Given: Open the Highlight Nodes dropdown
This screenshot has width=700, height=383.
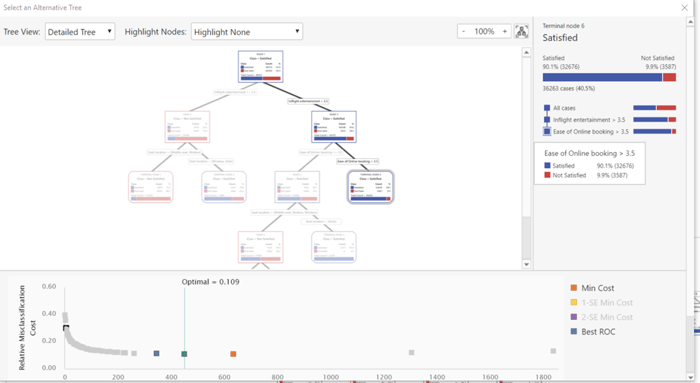Looking at the screenshot, I should point(247,32).
